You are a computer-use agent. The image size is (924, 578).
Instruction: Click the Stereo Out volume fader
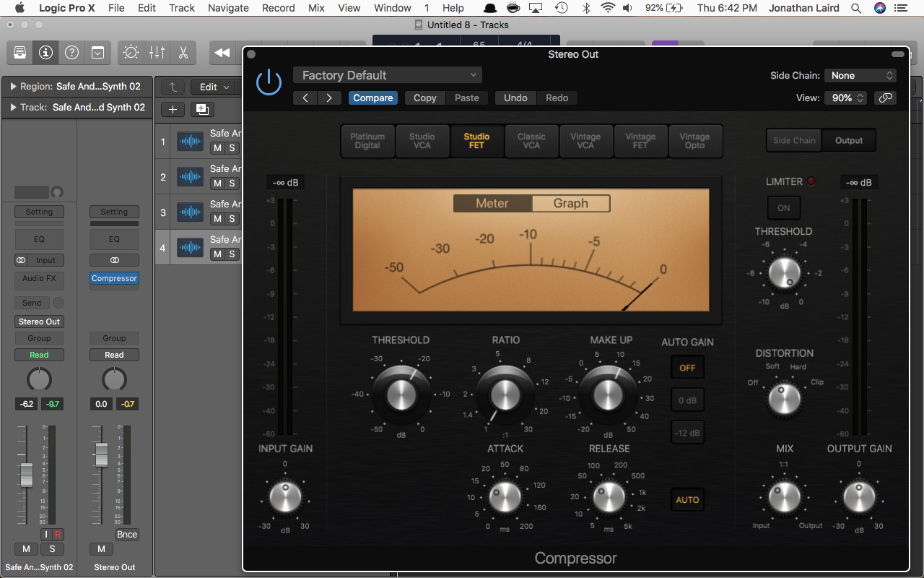pyautogui.click(x=102, y=454)
